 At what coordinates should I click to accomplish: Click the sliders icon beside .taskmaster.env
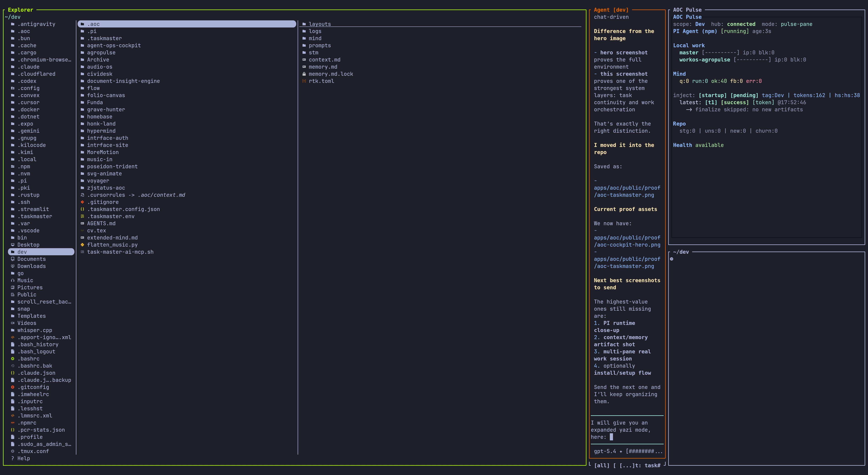point(83,216)
